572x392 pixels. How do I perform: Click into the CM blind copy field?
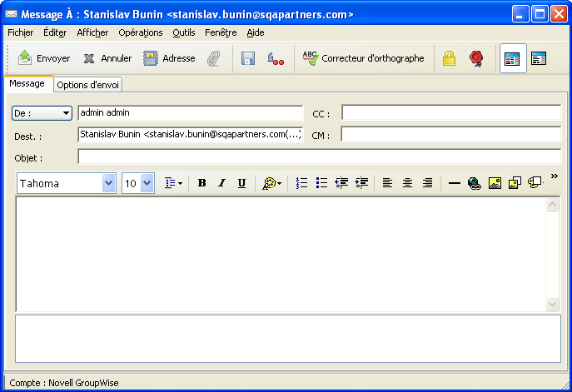pyautogui.click(x=451, y=134)
